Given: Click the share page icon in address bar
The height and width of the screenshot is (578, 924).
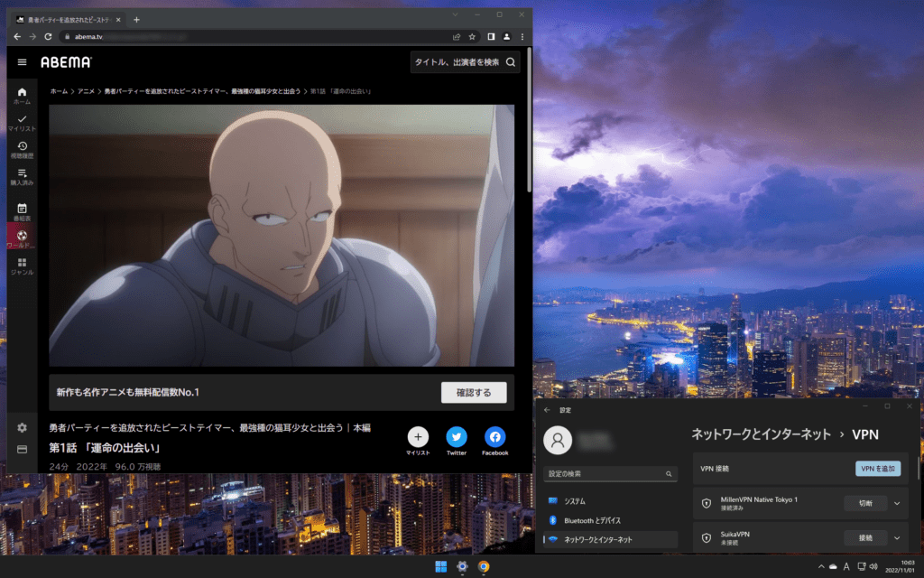Looking at the screenshot, I should pyautogui.click(x=456, y=36).
